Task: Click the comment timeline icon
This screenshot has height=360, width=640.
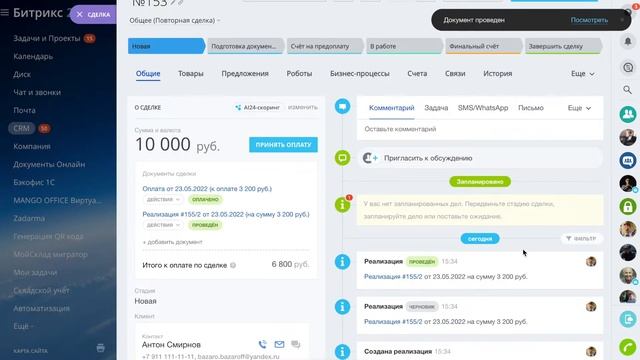Action: 342,107
